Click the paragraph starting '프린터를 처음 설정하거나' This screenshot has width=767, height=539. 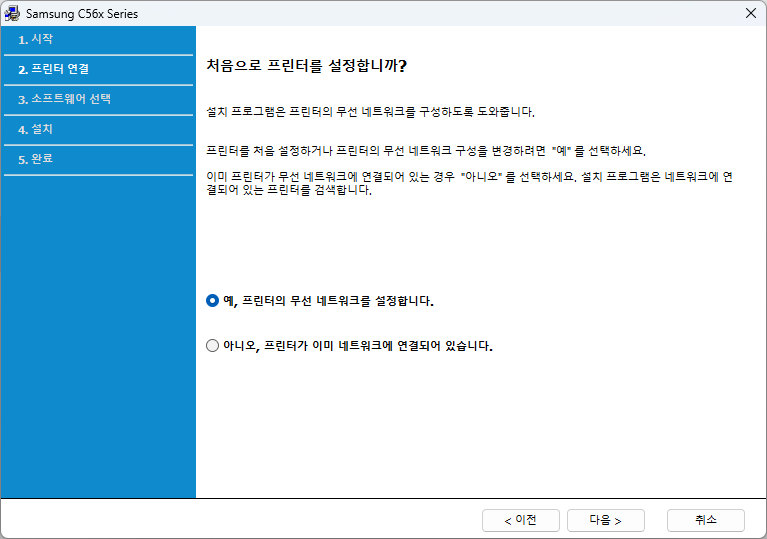click(x=426, y=151)
